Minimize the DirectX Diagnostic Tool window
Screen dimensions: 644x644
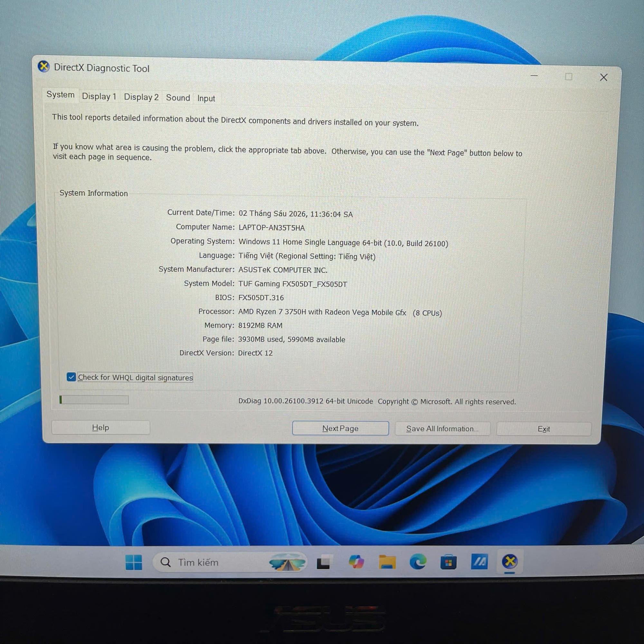point(534,76)
